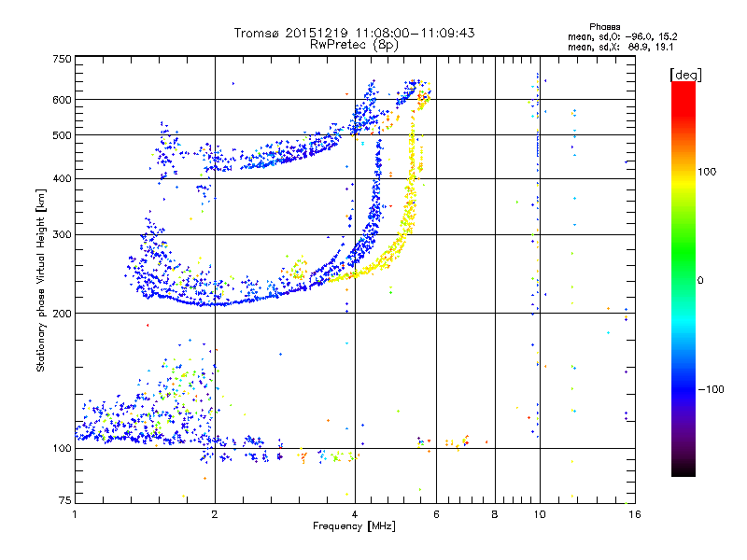Click the colorbar tick label '100'
This screenshot has height=560, width=747.
(707, 172)
